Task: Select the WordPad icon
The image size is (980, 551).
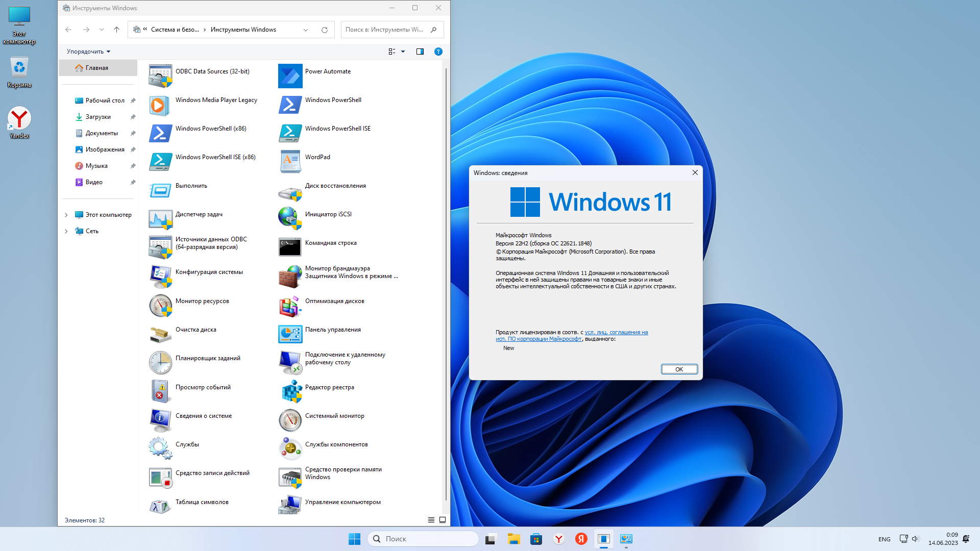Action: pyautogui.click(x=290, y=161)
